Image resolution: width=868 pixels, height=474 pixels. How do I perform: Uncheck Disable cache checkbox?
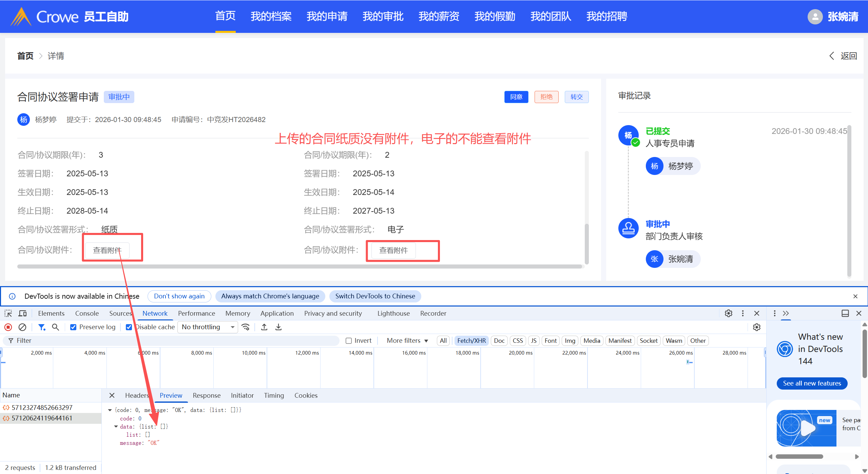[x=129, y=327]
